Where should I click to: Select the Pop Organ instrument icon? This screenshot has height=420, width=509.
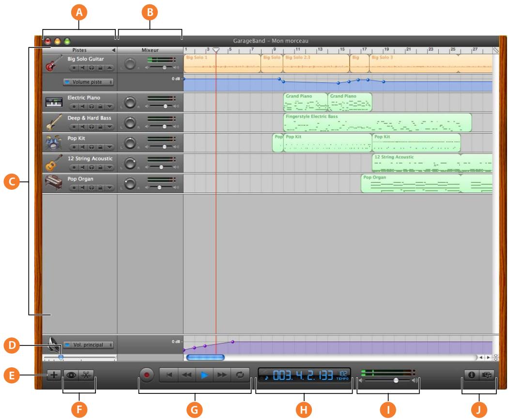[54, 183]
